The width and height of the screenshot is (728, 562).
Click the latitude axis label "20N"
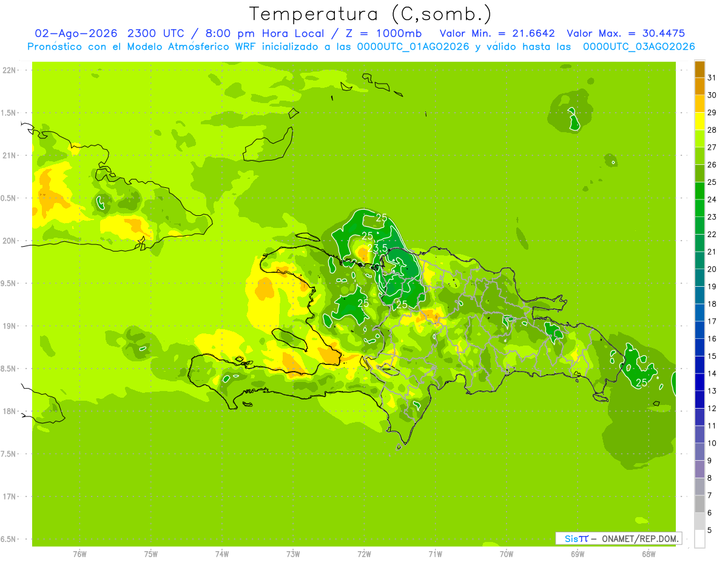(x=9, y=241)
